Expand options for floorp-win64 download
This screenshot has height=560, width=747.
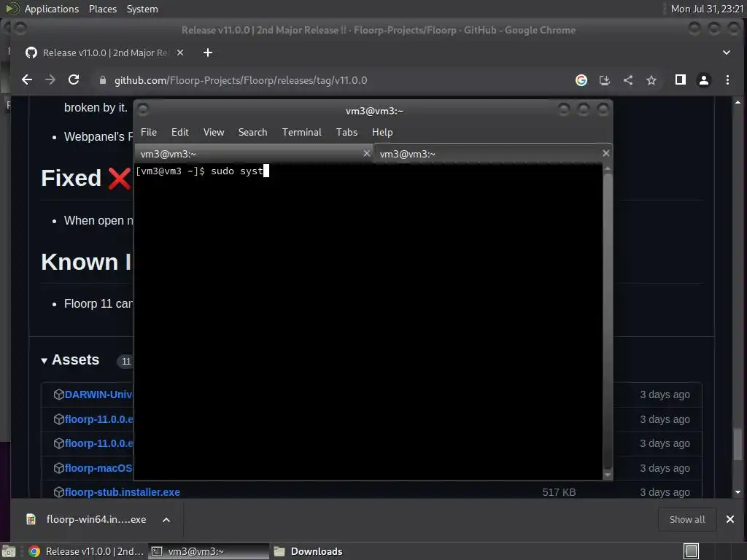(x=166, y=519)
